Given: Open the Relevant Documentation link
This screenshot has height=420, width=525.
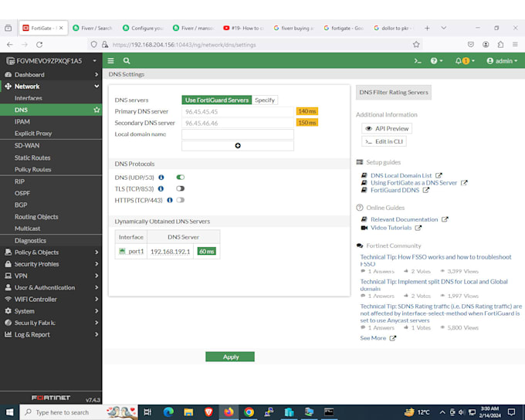Looking at the screenshot, I should [x=404, y=219].
